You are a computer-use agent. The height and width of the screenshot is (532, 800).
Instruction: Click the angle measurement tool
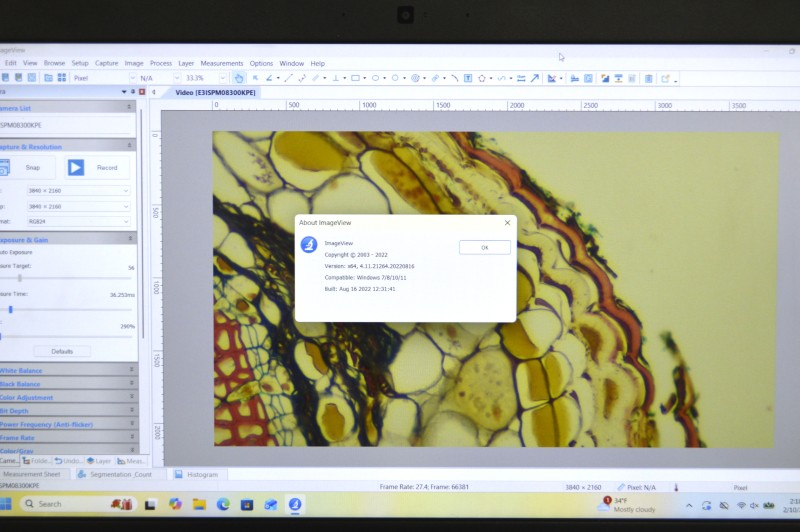[x=270, y=78]
